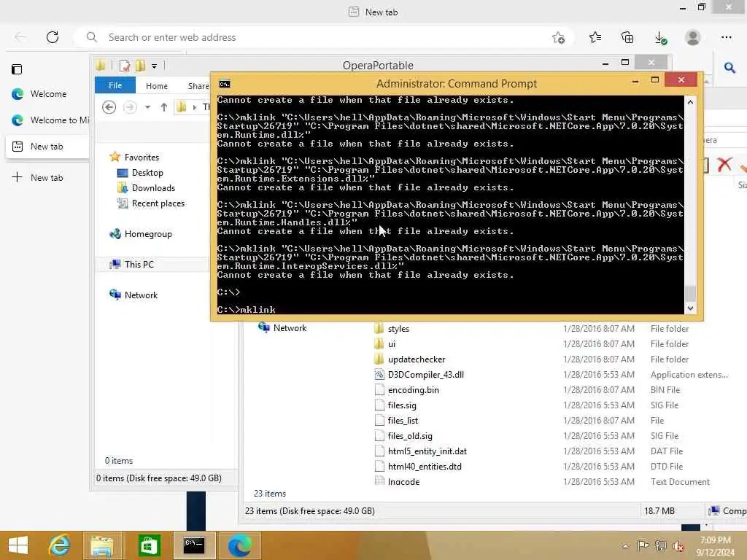Click Command Prompt scroll down arrow
Image resolution: width=747 pixels, height=560 pixels.
[x=690, y=308]
